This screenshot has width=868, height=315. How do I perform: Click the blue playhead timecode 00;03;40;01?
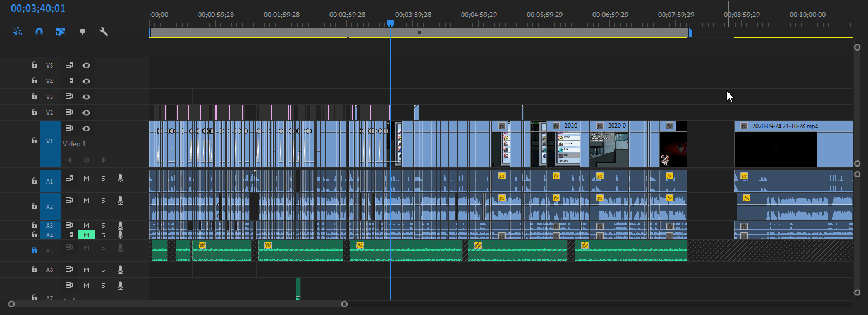(x=38, y=9)
